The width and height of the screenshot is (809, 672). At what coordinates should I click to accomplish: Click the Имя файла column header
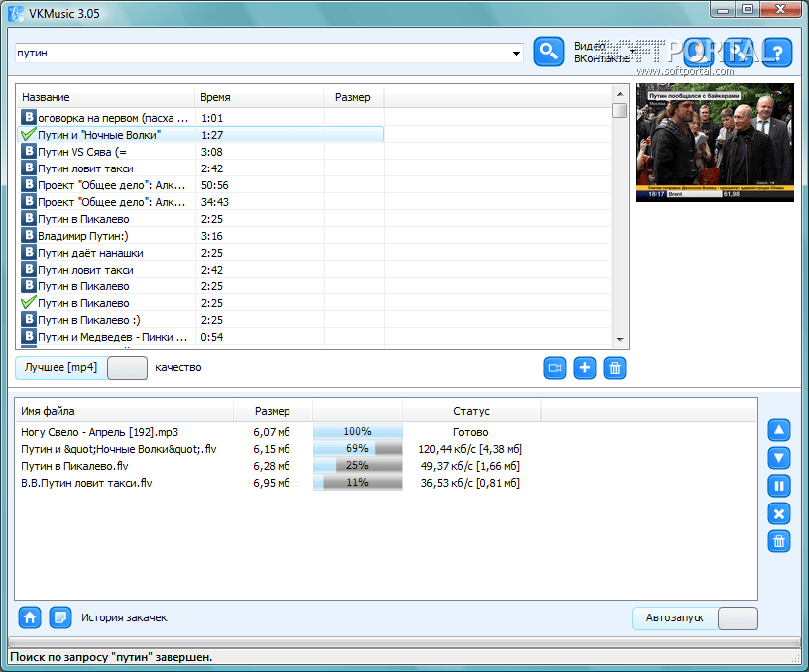(x=124, y=411)
